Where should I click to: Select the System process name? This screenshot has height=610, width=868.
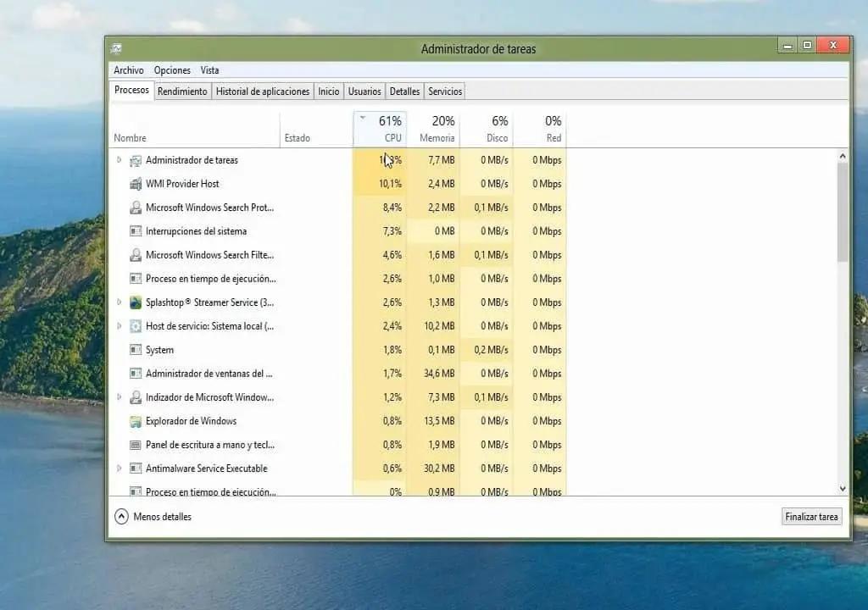[x=159, y=350]
